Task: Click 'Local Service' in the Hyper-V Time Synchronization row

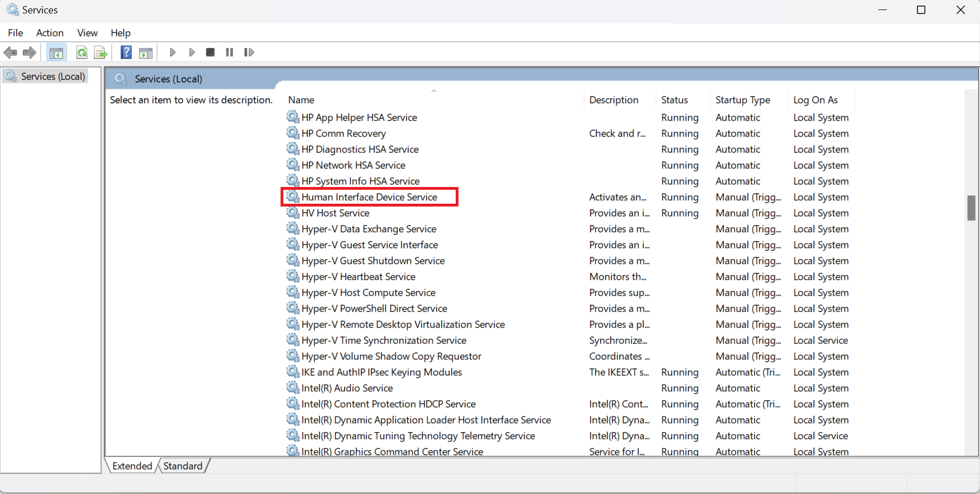Action: 820,340
